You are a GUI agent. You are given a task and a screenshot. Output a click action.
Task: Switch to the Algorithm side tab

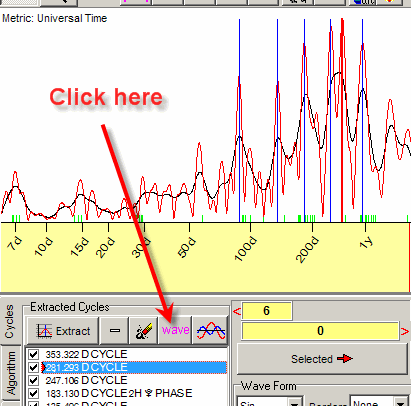11,372
